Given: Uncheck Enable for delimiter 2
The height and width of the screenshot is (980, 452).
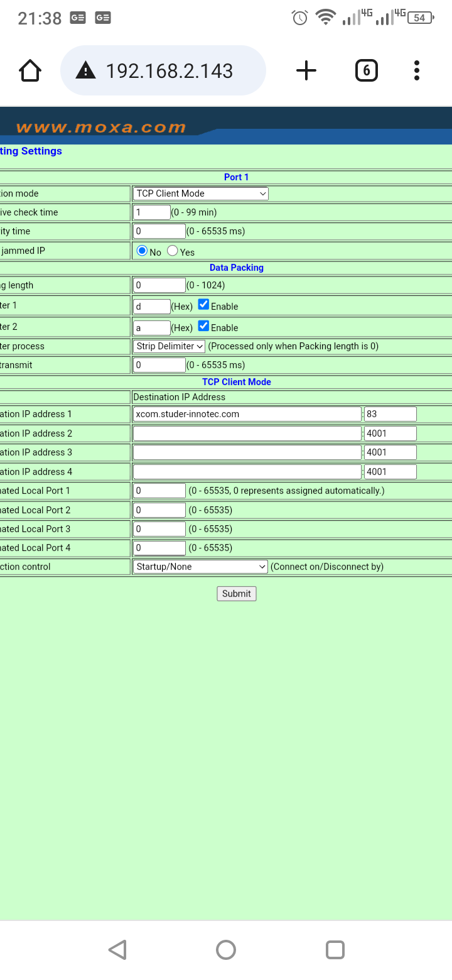Looking at the screenshot, I should tap(203, 326).
